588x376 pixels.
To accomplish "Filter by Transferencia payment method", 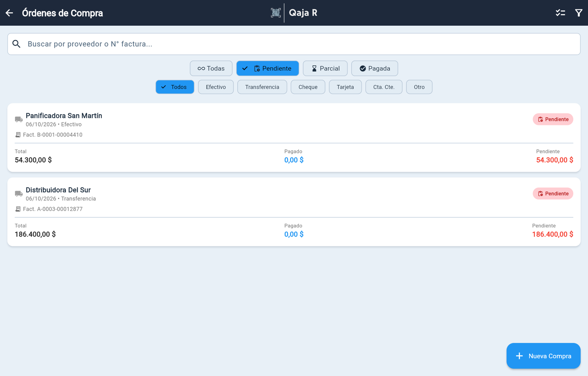I will (262, 87).
